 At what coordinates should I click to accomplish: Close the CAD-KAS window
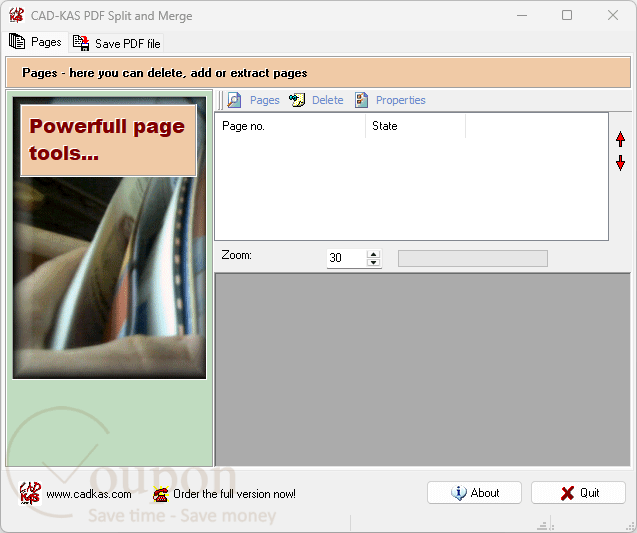pyautogui.click(x=613, y=15)
